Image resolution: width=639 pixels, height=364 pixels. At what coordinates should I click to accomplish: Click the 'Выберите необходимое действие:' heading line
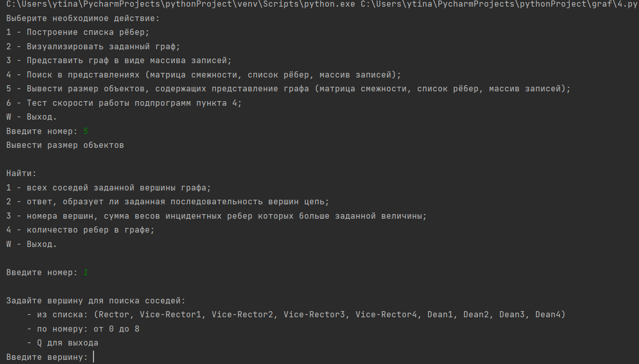[x=83, y=18]
